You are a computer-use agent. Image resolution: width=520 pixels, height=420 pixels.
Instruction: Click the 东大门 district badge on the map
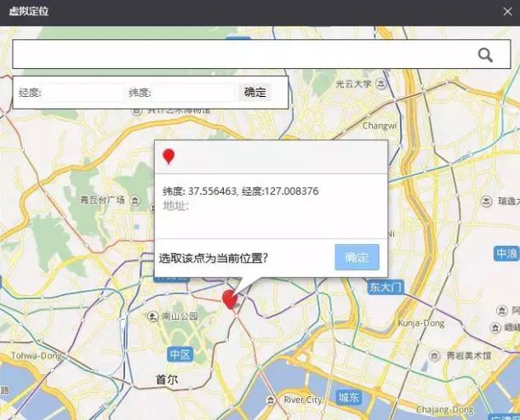point(385,287)
